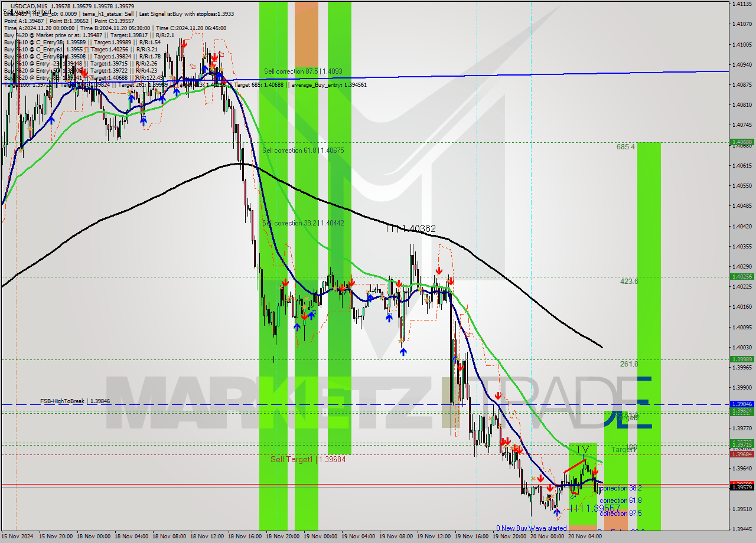The height and width of the screenshot is (543, 756).
Task: Click the 1.40030 price axis label
Action: click(x=742, y=347)
